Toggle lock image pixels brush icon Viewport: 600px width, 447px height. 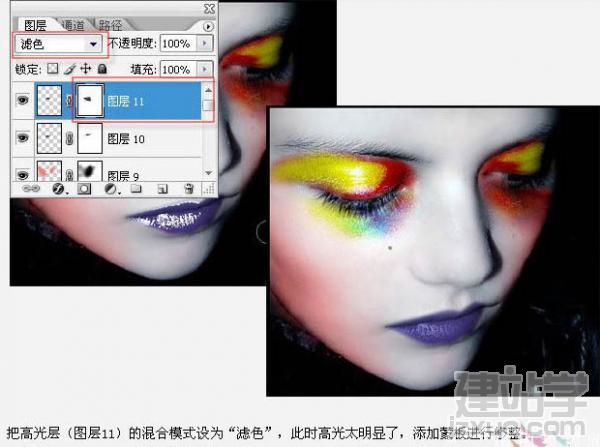[70, 69]
